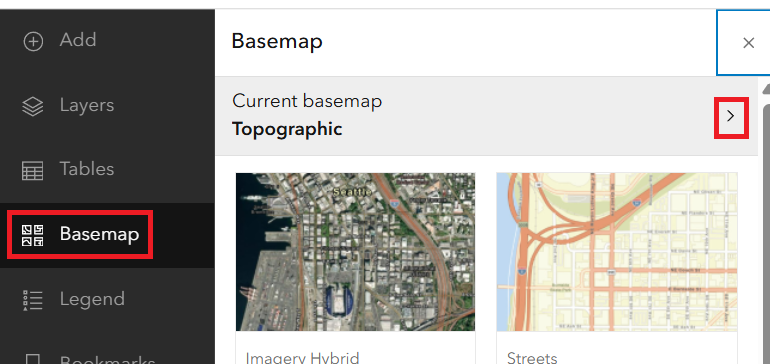Click the Tables grid icon
This screenshot has height=364, width=770.
(33, 170)
